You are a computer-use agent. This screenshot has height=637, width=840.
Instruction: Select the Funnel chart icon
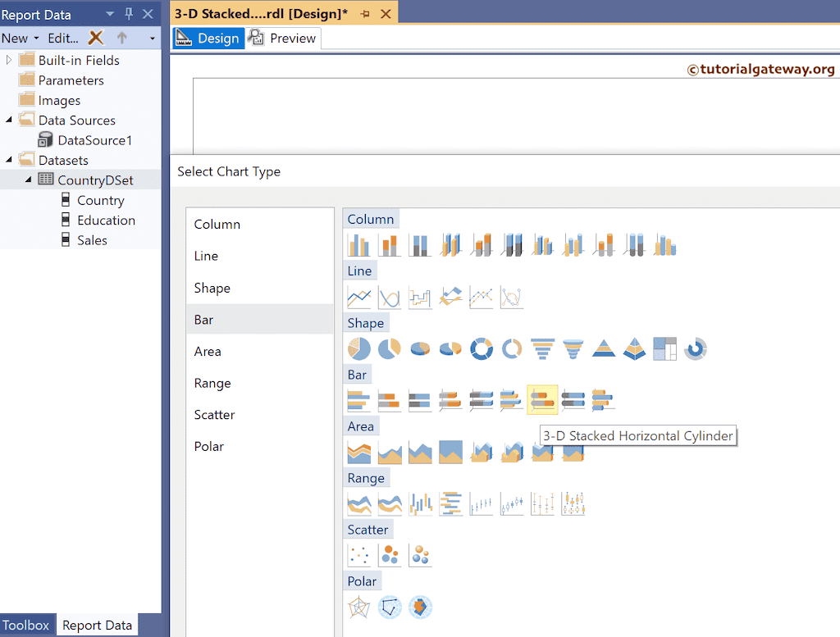point(542,349)
